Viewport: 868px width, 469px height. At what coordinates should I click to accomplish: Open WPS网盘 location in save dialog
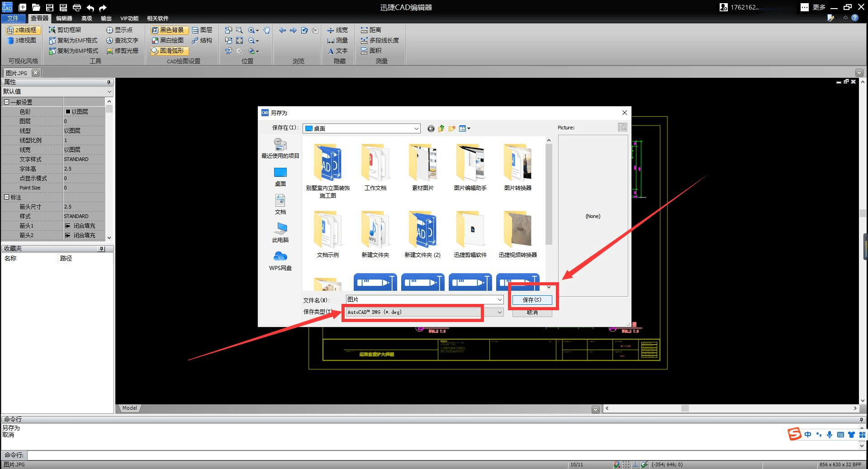tap(280, 261)
